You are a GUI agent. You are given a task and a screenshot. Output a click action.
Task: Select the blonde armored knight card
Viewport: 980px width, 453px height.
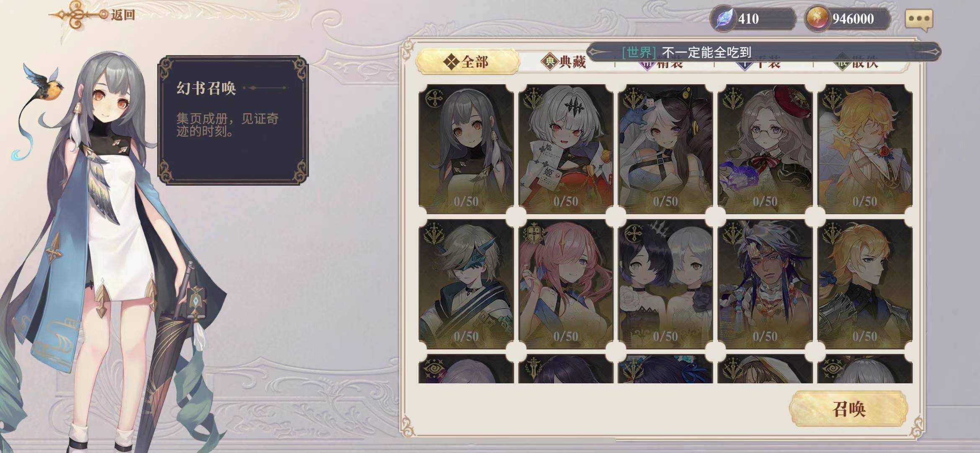tap(865, 284)
